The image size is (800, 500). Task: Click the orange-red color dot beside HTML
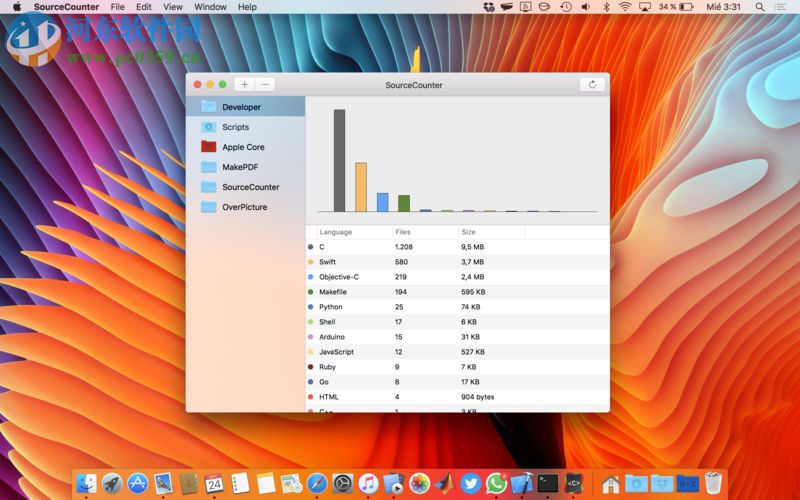coord(310,396)
